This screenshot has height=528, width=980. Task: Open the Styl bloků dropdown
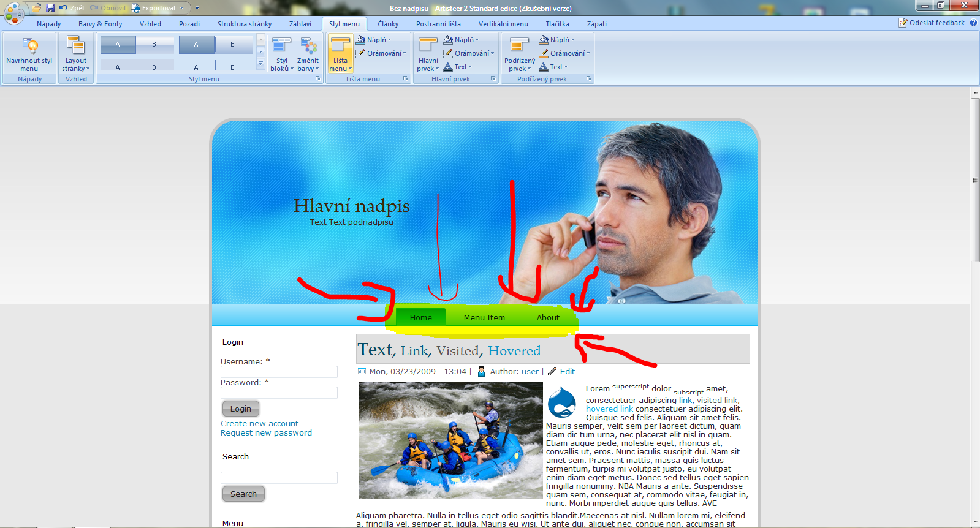pos(282,54)
